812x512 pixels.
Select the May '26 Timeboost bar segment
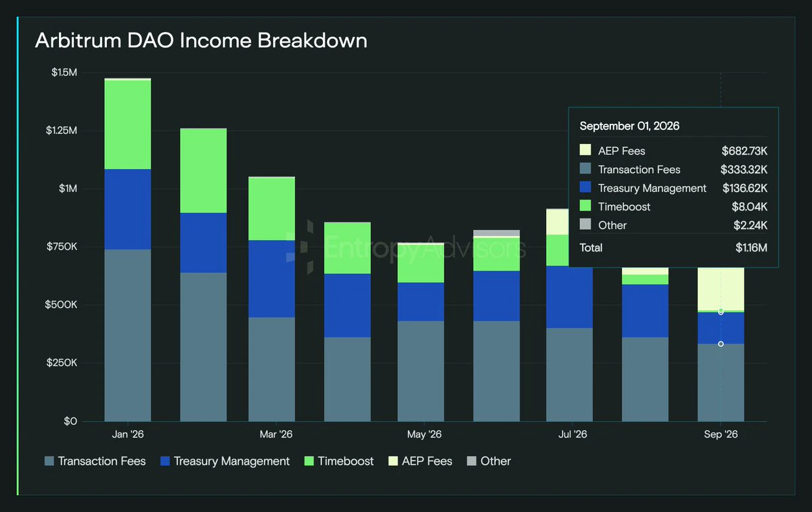(x=420, y=264)
